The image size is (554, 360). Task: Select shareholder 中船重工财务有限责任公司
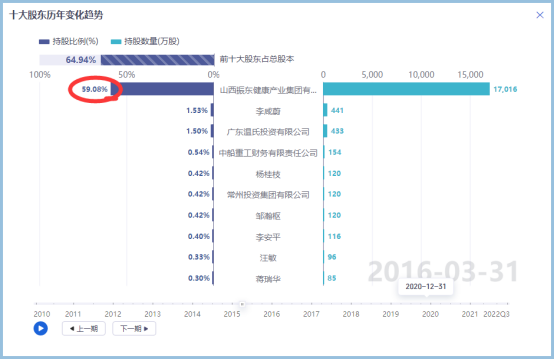pyautogui.click(x=268, y=153)
